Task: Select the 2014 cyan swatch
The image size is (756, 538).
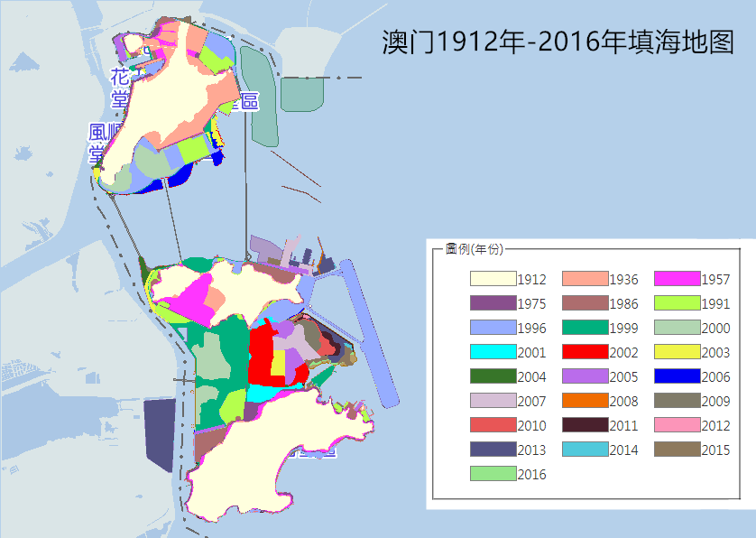Action: pyautogui.click(x=585, y=450)
